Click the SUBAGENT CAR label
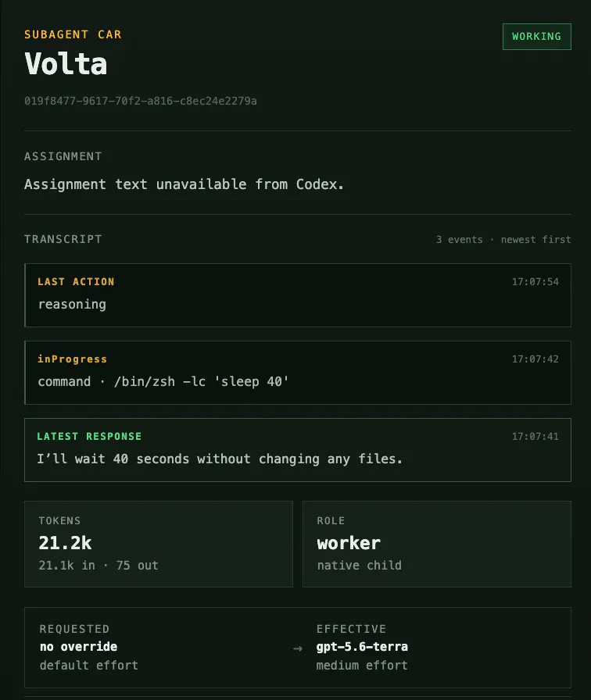 (73, 34)
